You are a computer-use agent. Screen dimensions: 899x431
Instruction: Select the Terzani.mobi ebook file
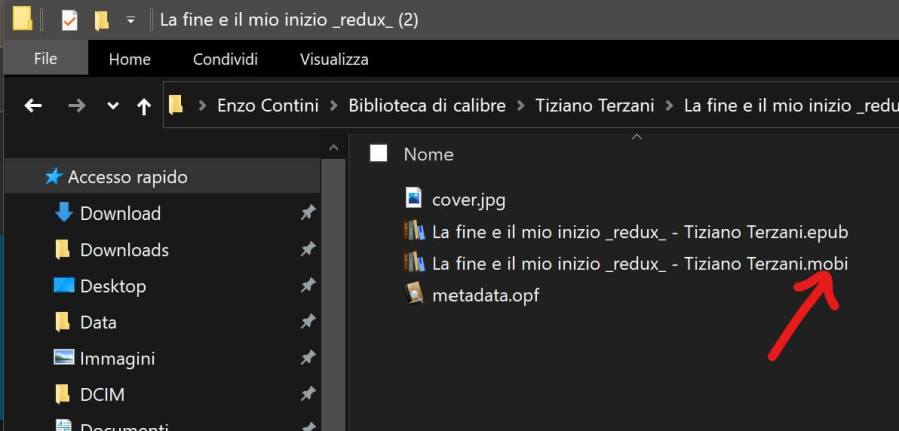pyautogui.click(x=639, y=263)
